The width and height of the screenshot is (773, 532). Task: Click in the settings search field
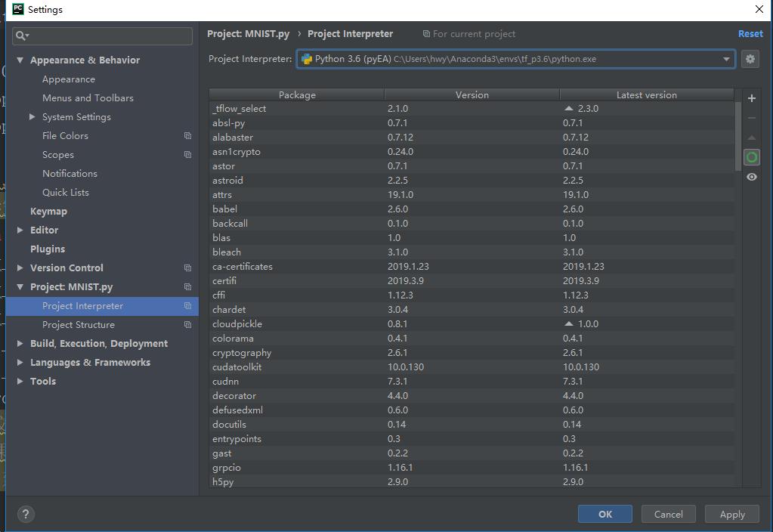click(x=103, y=36)
